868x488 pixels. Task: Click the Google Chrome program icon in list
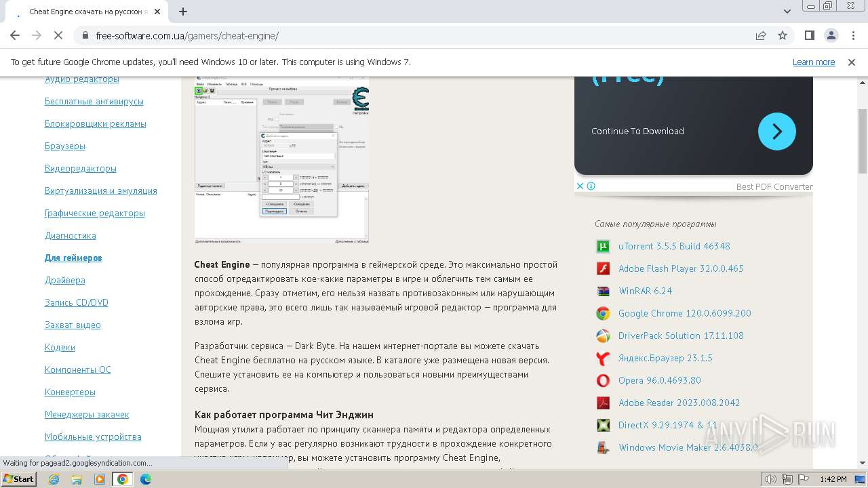603,314
